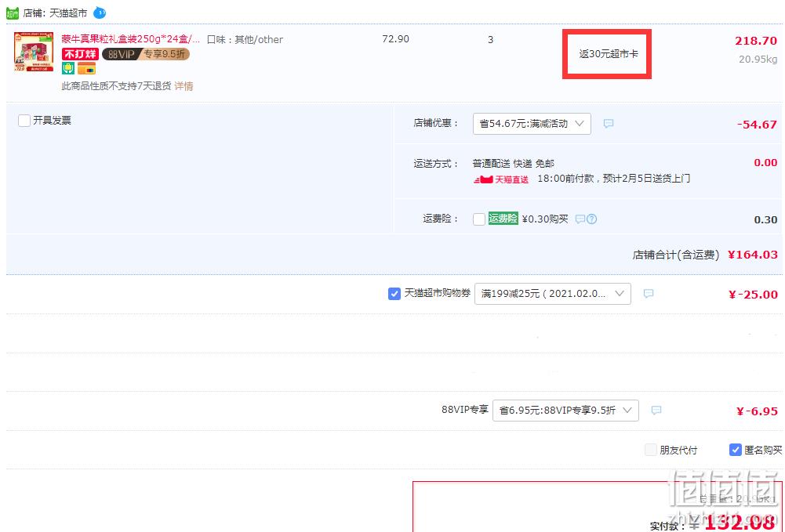Click the coupon deduction ¥-25.00
The image size is (785, 532).
pos(753,295)
